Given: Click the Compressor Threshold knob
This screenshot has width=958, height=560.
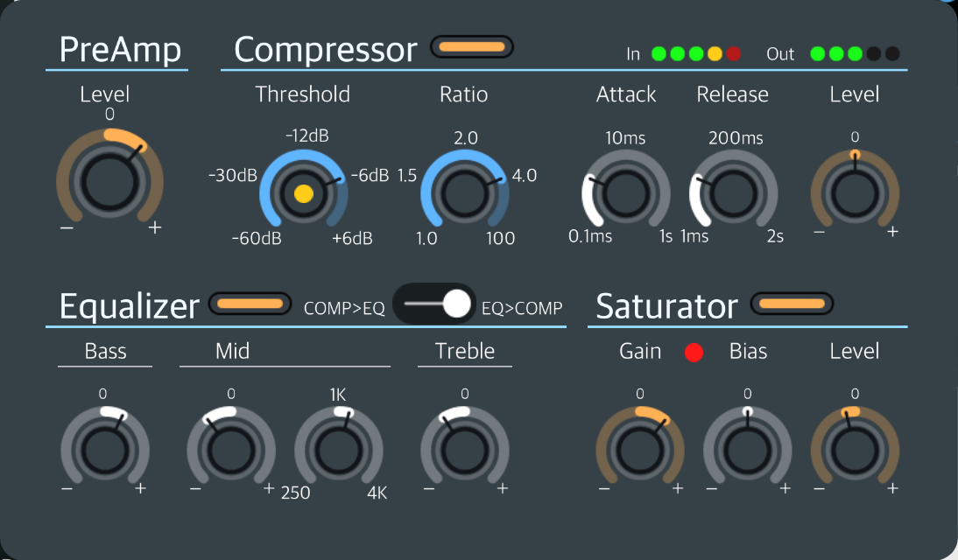Looking at the screenshot, I should click(x=303, y=193).
